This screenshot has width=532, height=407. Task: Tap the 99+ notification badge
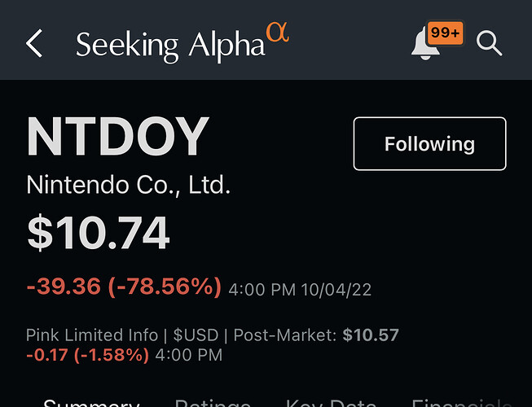[445, 33]
